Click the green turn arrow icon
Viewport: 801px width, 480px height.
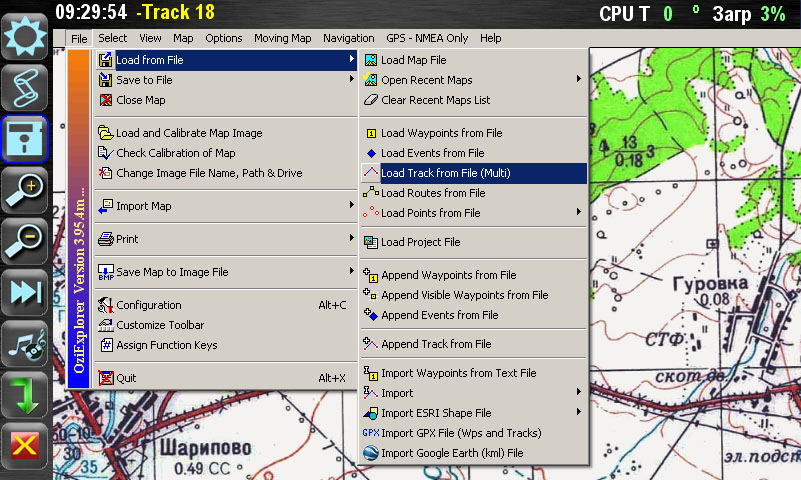coord(25,393)
